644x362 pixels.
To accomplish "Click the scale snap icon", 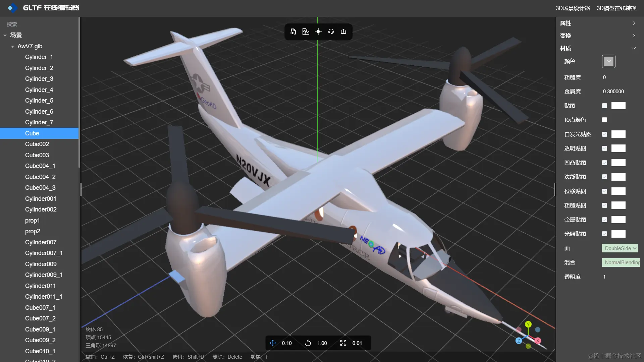I will pos(343,343).
